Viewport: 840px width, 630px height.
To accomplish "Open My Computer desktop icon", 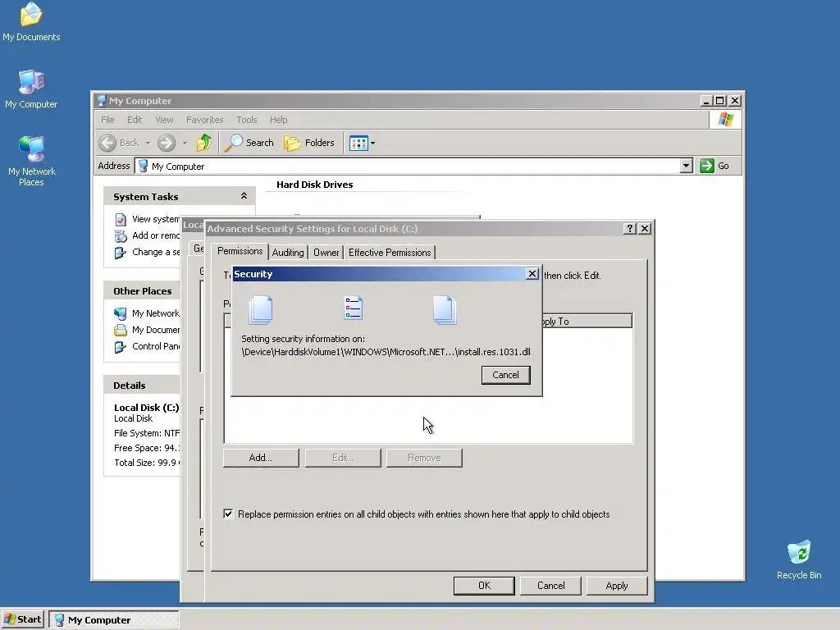I will pos(31,89).
